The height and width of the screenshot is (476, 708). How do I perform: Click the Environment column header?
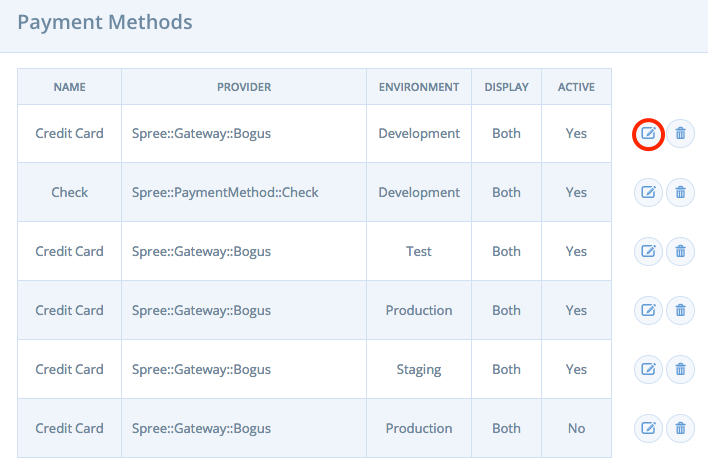pyautogui.click(x=419, y=87)
